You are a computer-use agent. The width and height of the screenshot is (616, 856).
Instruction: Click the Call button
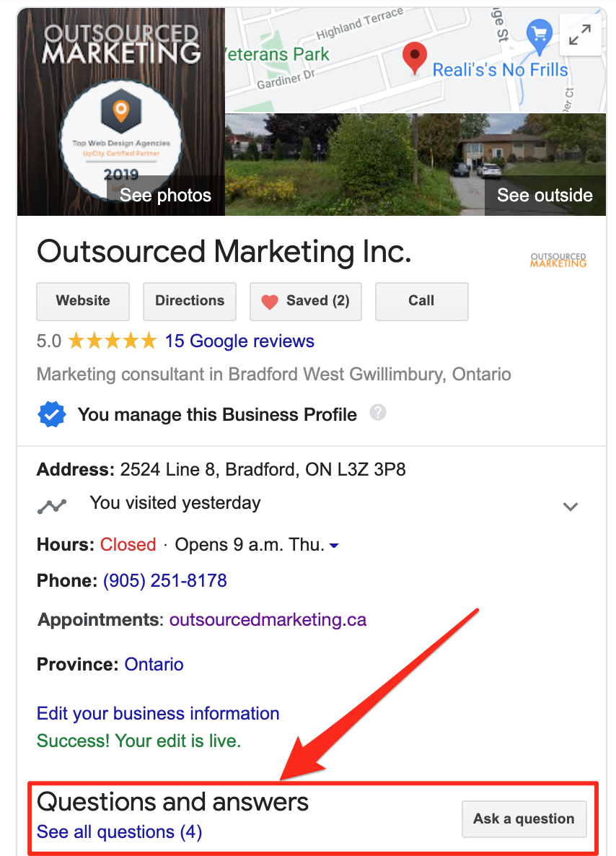[x=422, y=302]
